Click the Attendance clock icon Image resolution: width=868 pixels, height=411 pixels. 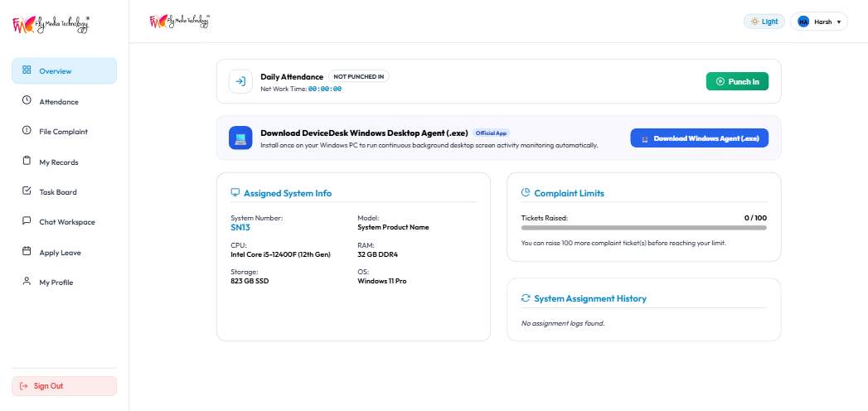pos(27,100)
